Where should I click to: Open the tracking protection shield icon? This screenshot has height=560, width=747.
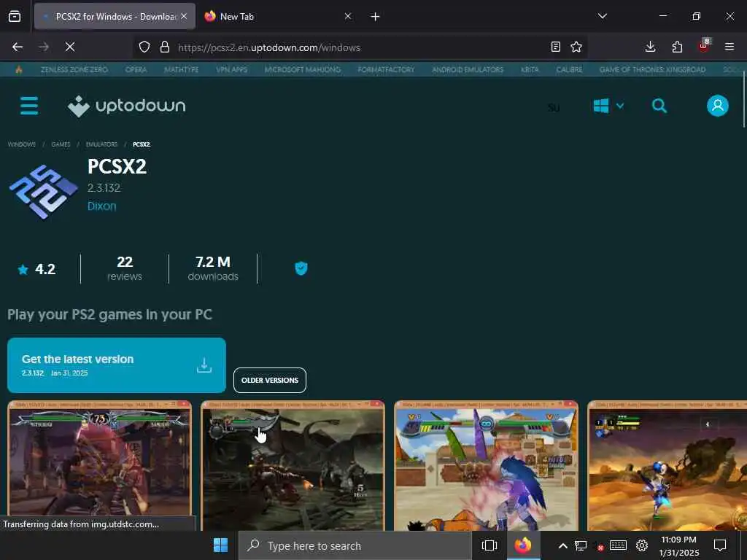point(144,47)
